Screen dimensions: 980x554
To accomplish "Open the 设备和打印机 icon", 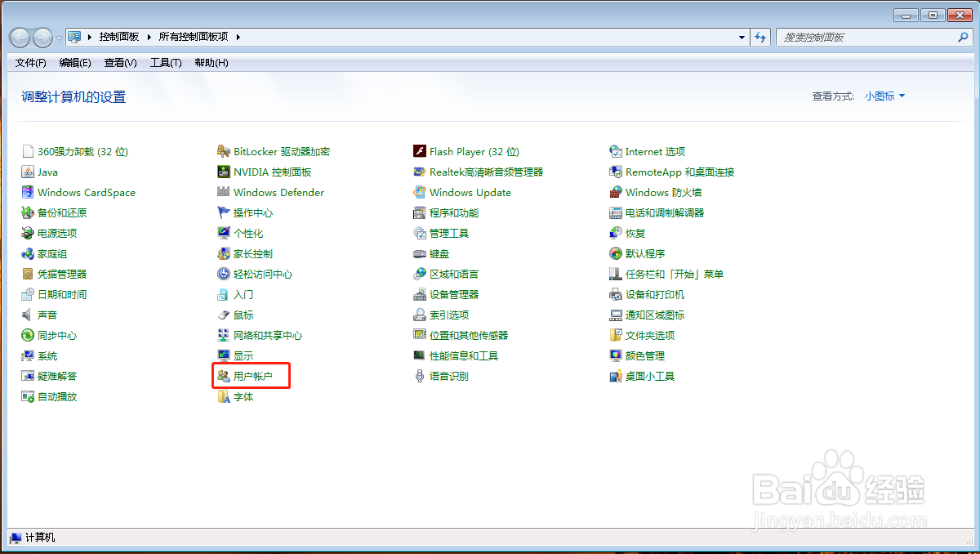I will point(616,294).
